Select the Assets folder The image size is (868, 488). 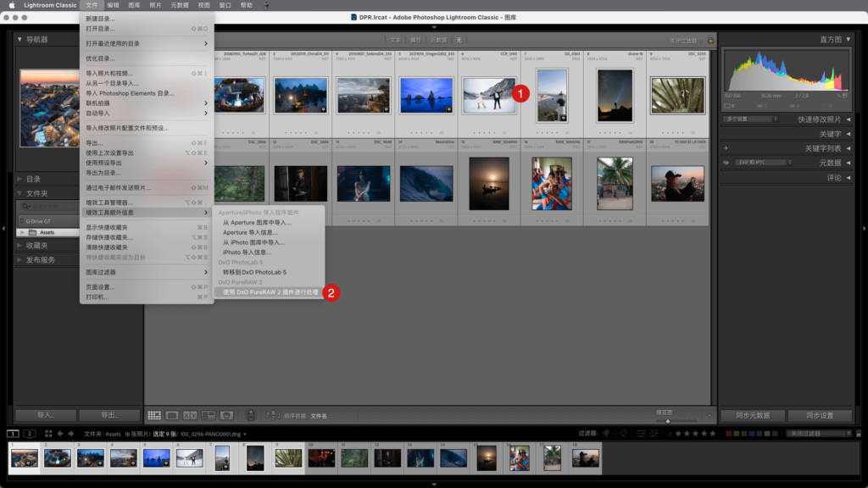(47, 232)
